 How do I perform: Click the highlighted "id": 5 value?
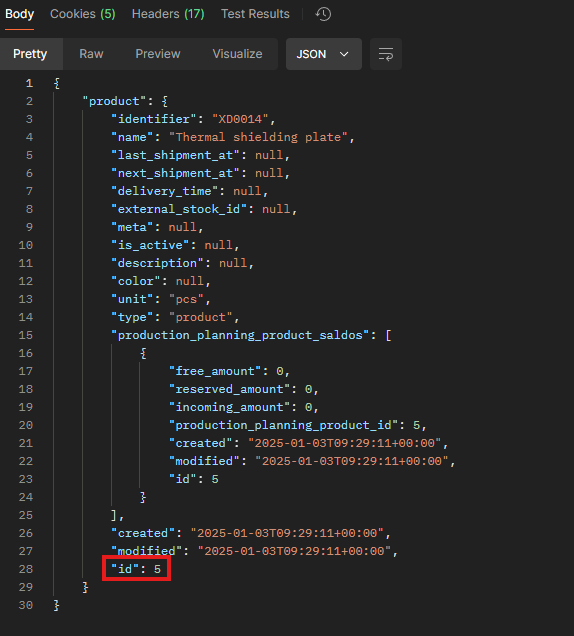136,569
